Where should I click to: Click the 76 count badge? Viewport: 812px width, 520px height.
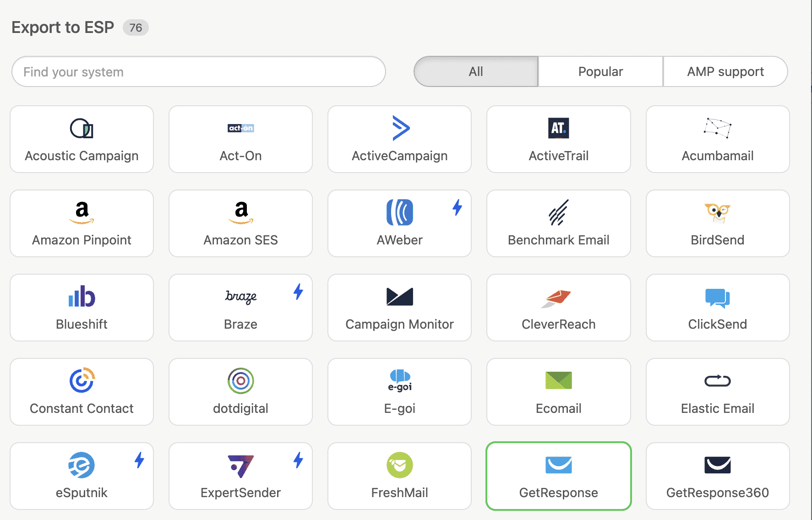[x=136, y=28]
